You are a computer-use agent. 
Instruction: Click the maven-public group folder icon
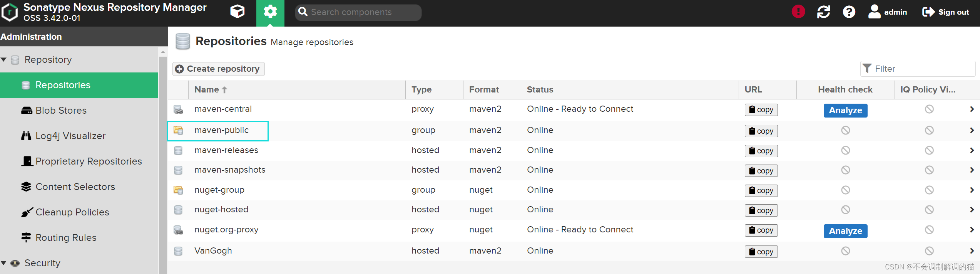tap(178, 131)
